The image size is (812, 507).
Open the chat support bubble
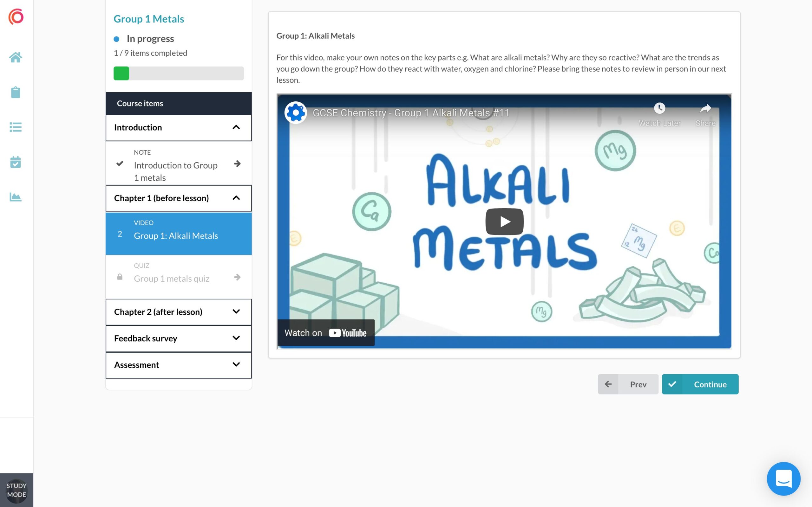[783, 478]
